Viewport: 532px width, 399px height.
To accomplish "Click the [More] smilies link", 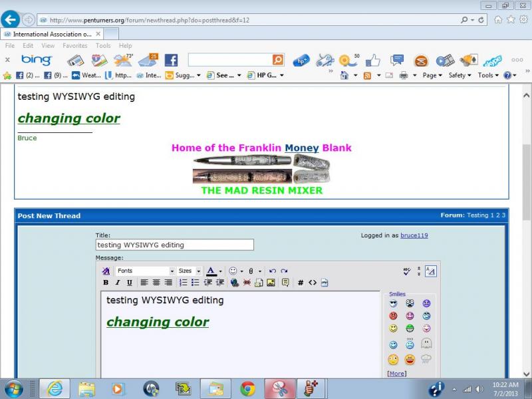I will click(x=396, y=374).
